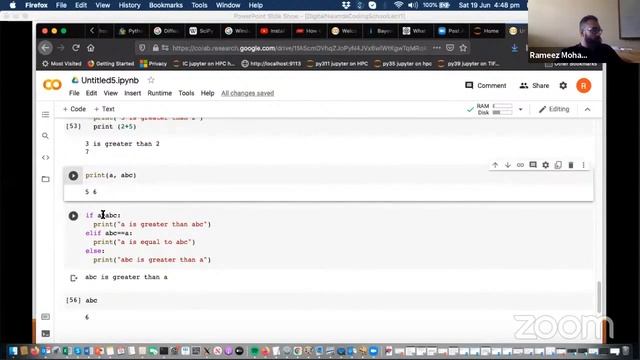Delete the selected cell
The width and height of the screenshot is (640, 360).
[x=571, y=165]
